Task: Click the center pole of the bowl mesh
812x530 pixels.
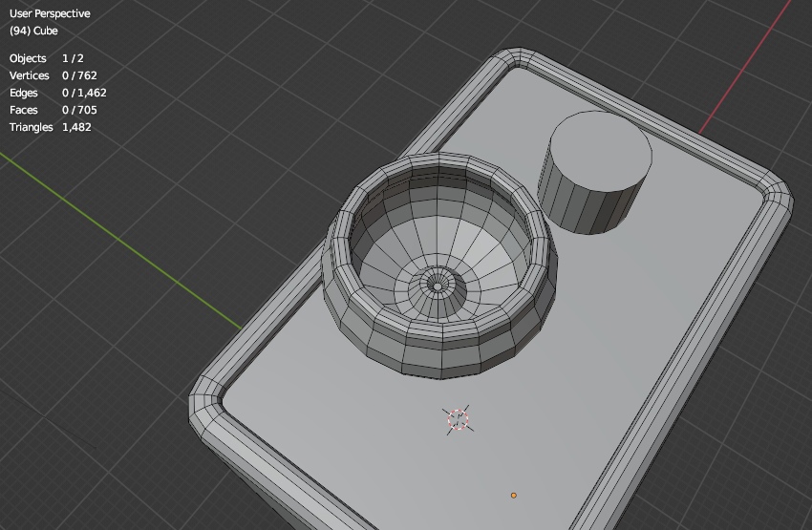Action: (438, 286)
